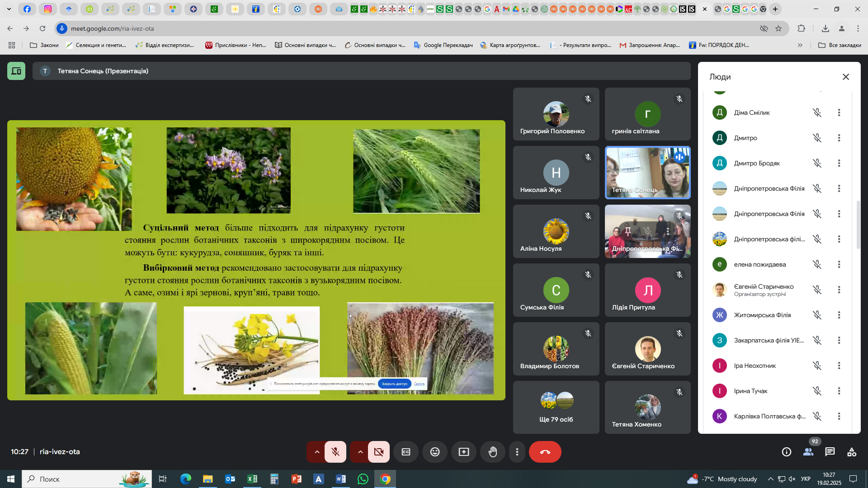Expand microphone audio settings arrow

coord(316,452)
